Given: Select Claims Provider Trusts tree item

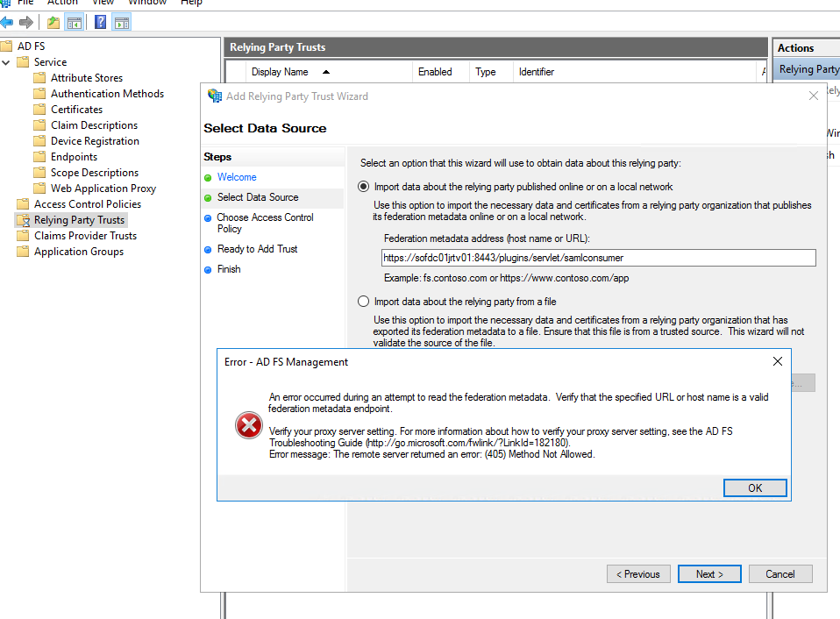Looking at the screenshot, I should (x=85, y=236).
